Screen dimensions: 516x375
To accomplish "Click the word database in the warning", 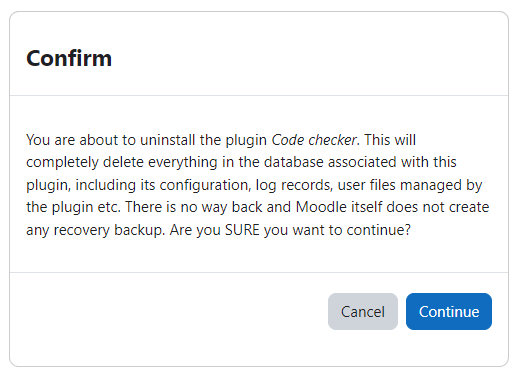I will (x=294, y=162).
